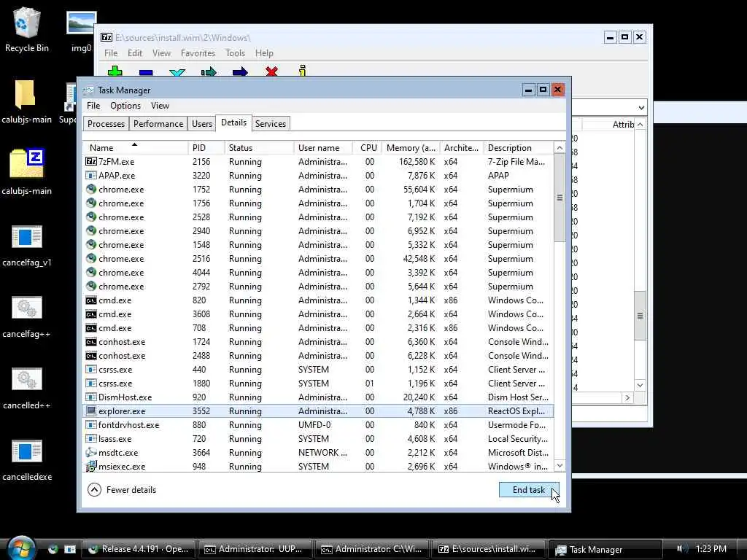Open 7-Zip Tools menu
Image resolution: width=747 pixels, height=560 pixels.
click(x=235, y=53)
